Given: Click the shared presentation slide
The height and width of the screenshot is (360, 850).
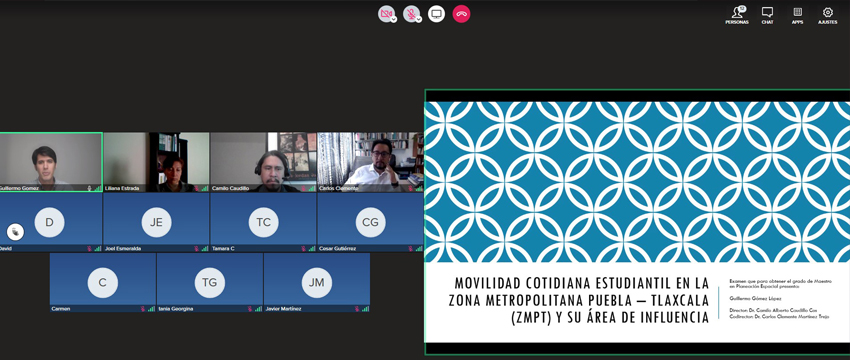Looking at the screenshot, I should pos(637,222).
